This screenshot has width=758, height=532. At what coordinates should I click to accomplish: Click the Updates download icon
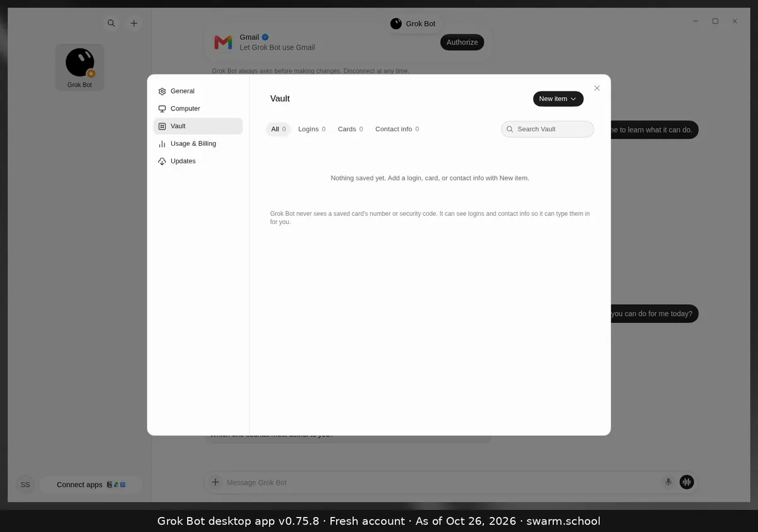point(162,162)
